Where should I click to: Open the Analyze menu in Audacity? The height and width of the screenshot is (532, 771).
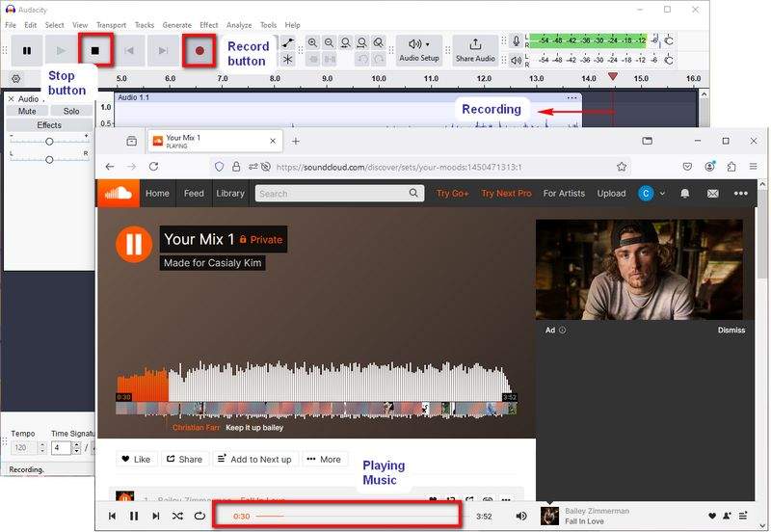(x=239, y=25)
